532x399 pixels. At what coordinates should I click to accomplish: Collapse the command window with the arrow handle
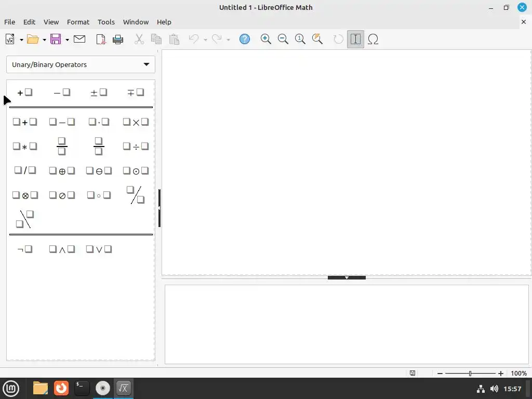tap(347, 277)
